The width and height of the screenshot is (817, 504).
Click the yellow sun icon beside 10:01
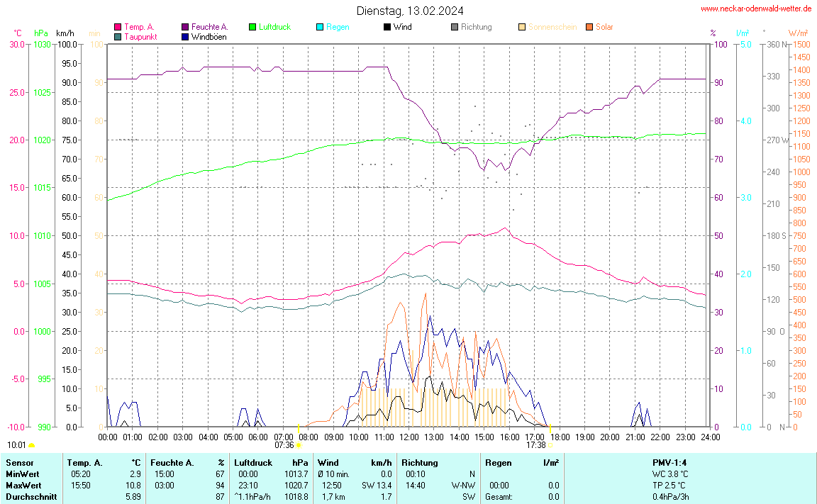(32, 445)
